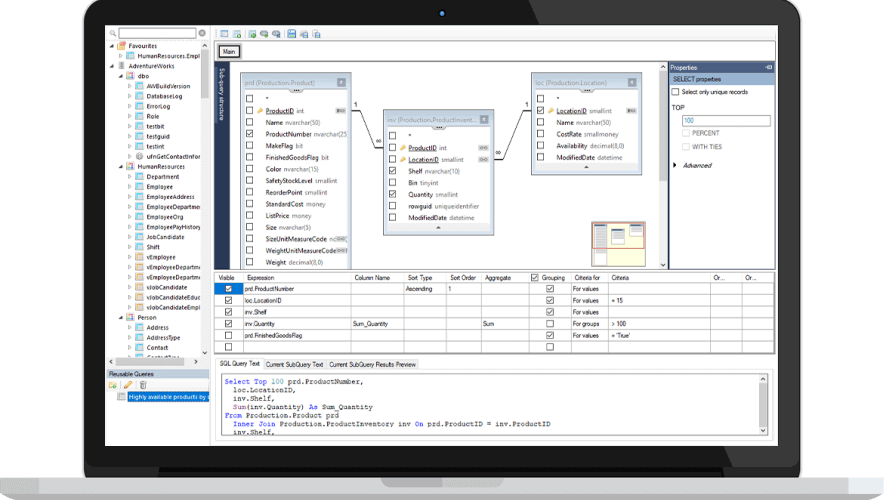Click the pencil edit icon under Reusable Queries
Image resolution: width=884 pixels, height=500 pixels.
coord(128,385)
